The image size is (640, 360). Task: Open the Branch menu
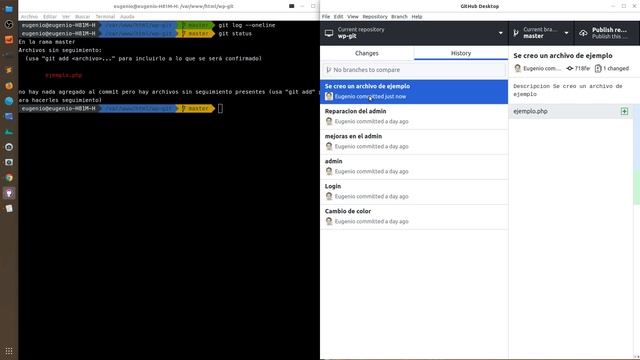pos(399,17)
